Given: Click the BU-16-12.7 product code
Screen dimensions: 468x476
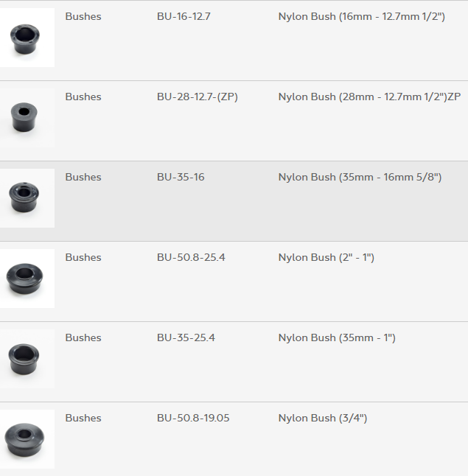Looking at the screenshot, I should [x=184, y=16].
